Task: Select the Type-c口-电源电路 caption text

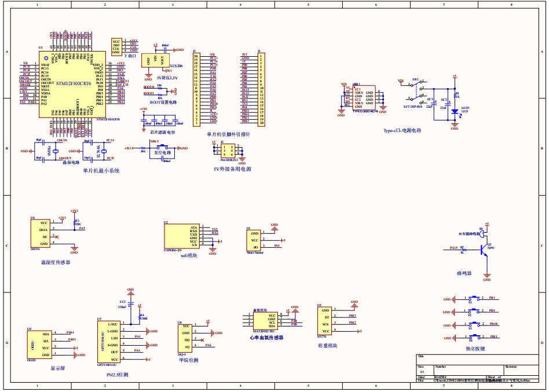Action: 402,130
